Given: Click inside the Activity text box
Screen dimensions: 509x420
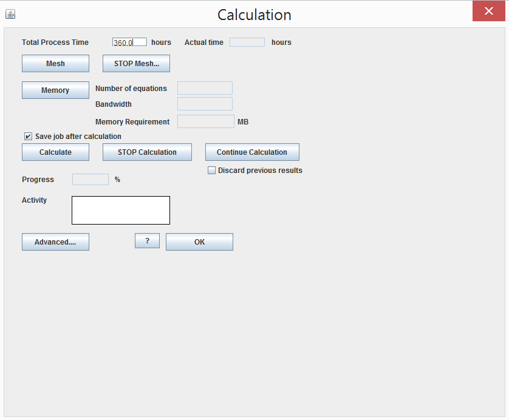Looking at the screenshot, I should click(x=120, y=210).
